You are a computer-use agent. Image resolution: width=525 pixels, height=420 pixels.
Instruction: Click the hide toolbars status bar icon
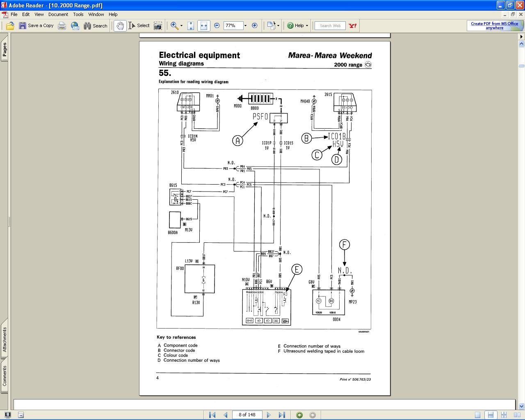pyautogui.click(x=21, y=415)
